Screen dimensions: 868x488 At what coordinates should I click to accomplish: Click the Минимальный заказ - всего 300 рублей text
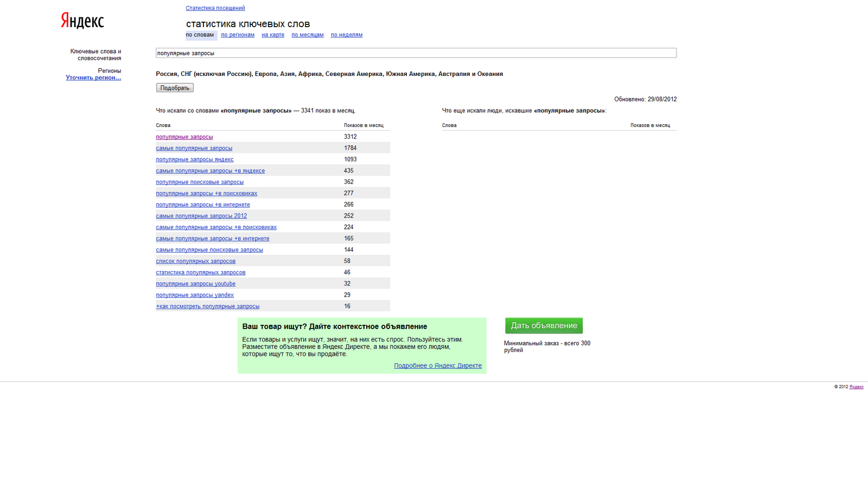click(547, 346)
